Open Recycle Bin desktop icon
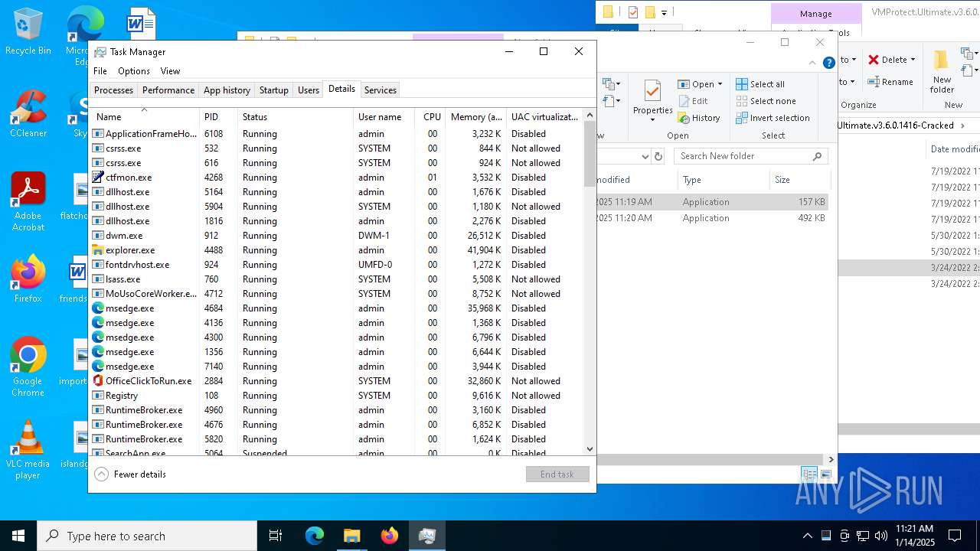The image size is (980, 551). (x=28, y=32)
